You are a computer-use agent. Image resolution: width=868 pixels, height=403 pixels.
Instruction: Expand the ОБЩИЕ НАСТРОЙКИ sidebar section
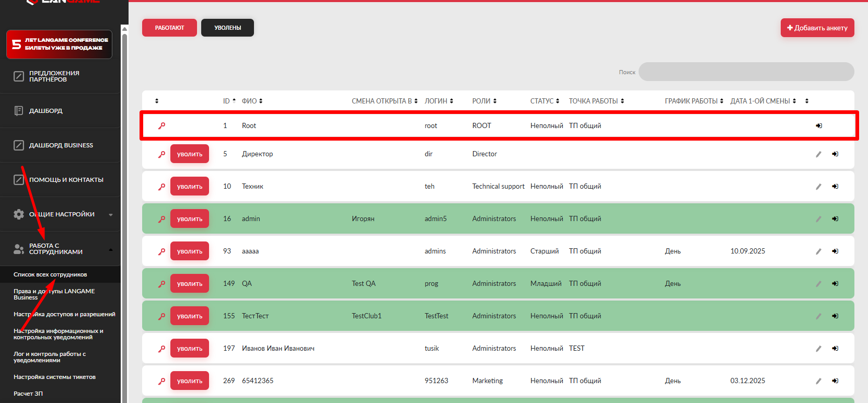pos(62,214)
